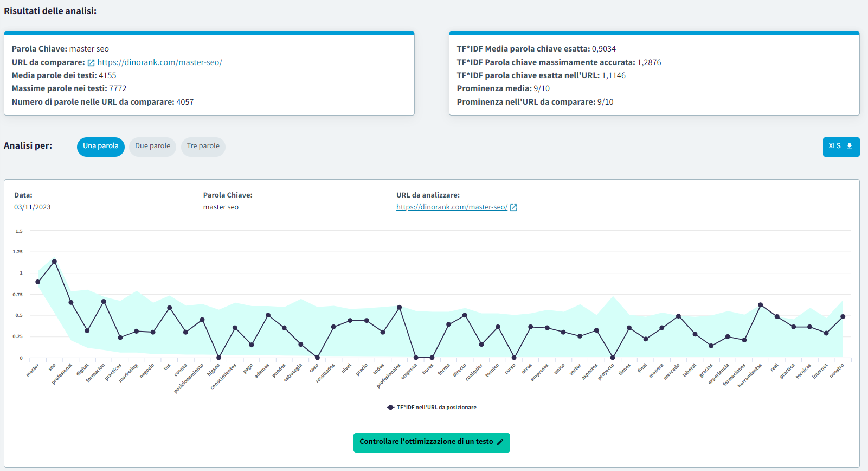868x471 pixels.
Task: Click the download arrow icon on XLS
Action: pyautogui.click(x=850, y=147)
